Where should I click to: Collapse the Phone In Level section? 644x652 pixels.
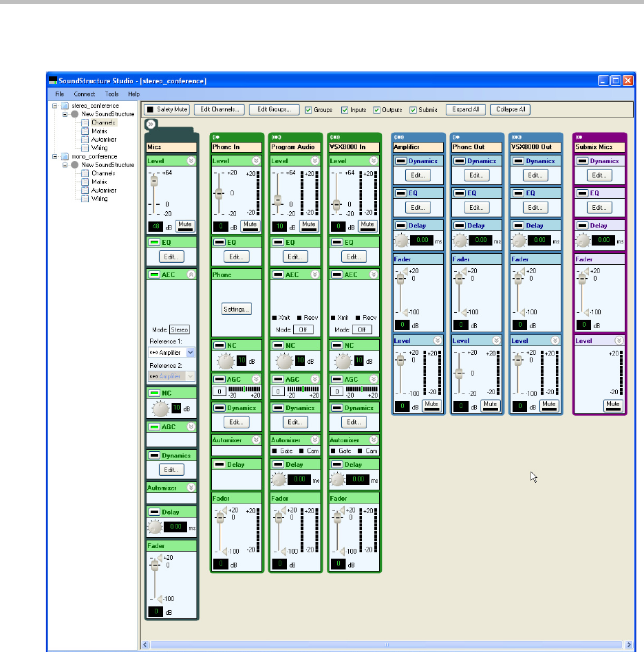tap(256, 161)
